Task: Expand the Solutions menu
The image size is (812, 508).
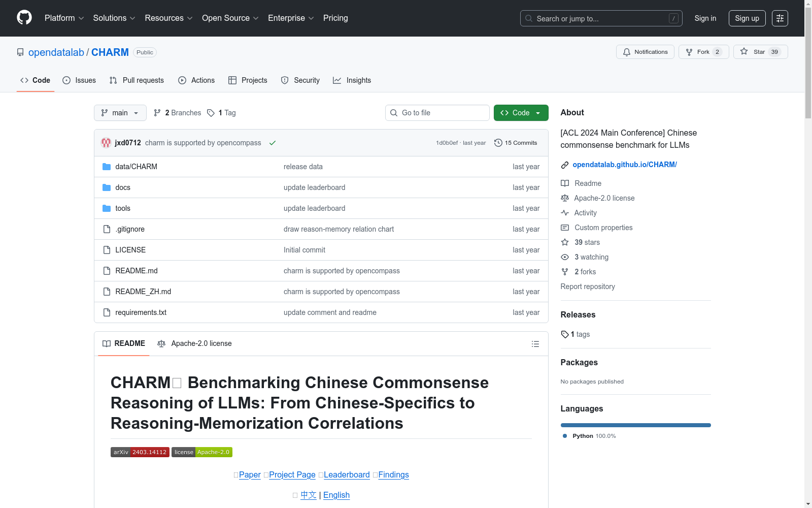Action: pos(114,18)
